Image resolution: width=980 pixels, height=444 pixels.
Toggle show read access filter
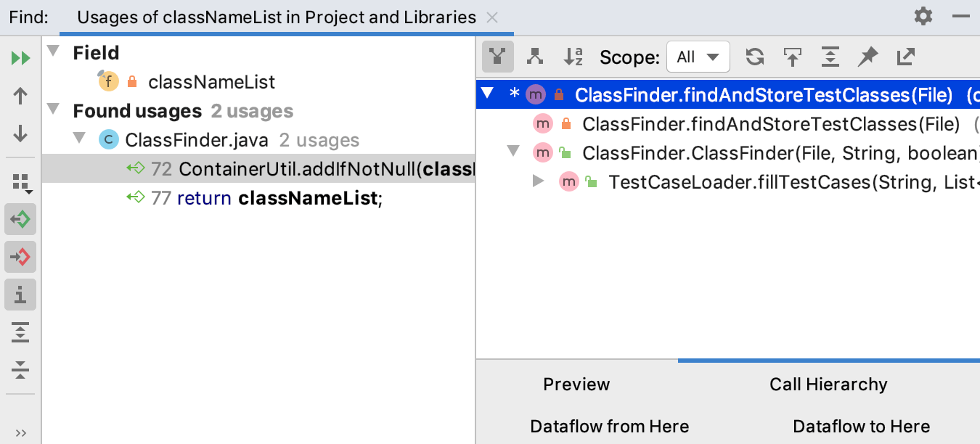click(20, 219)
